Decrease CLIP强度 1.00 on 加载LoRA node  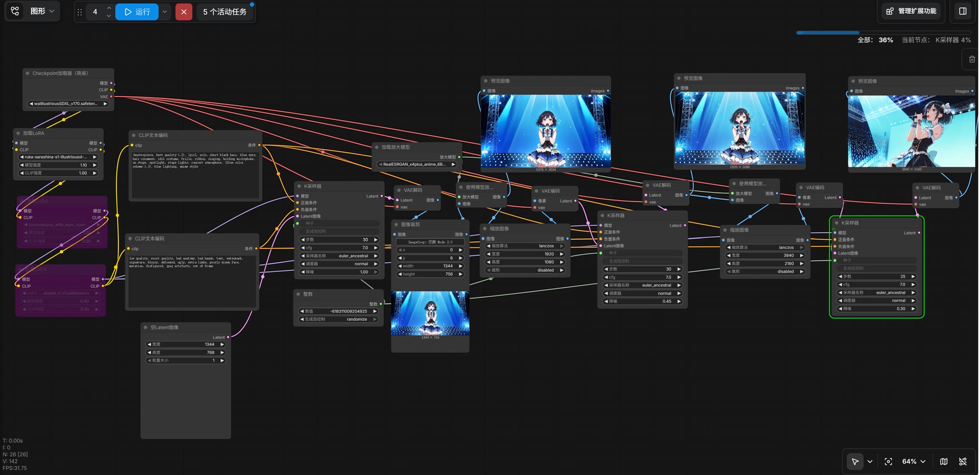(21, 173)
